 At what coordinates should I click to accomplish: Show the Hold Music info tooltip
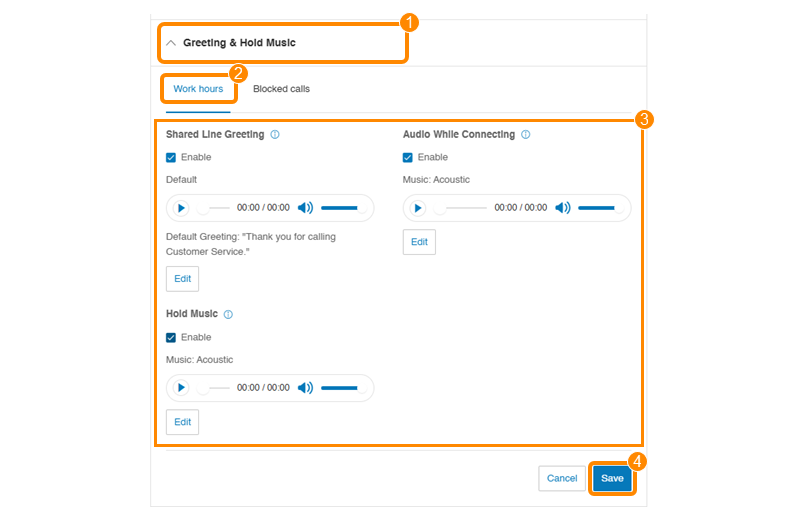(228, 314)
